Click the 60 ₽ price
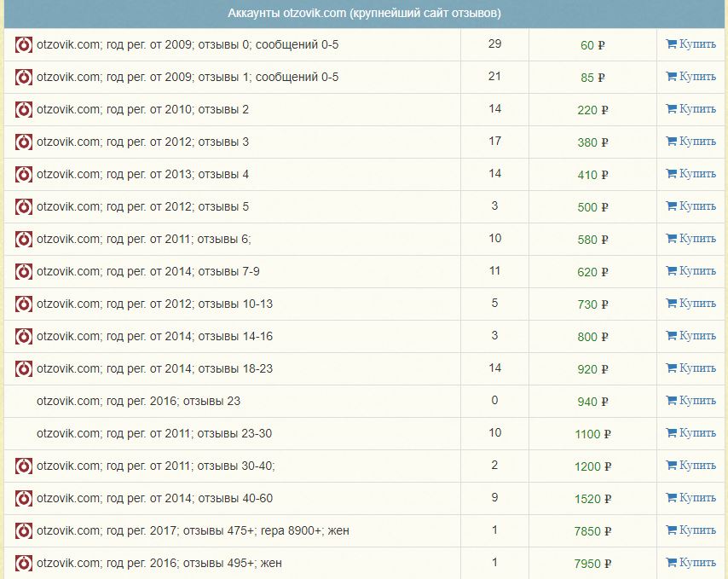The image size is (728, 579). coord(592,45)
